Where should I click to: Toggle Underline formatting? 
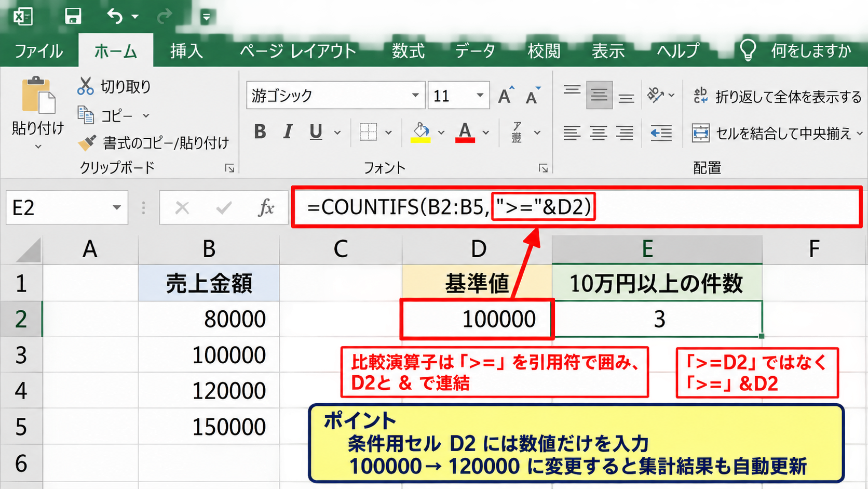tap(316, 132)
